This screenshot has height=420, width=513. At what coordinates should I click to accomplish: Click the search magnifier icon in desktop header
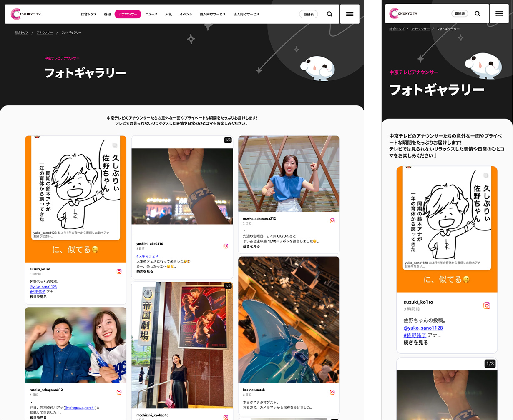tap(329, 14)
